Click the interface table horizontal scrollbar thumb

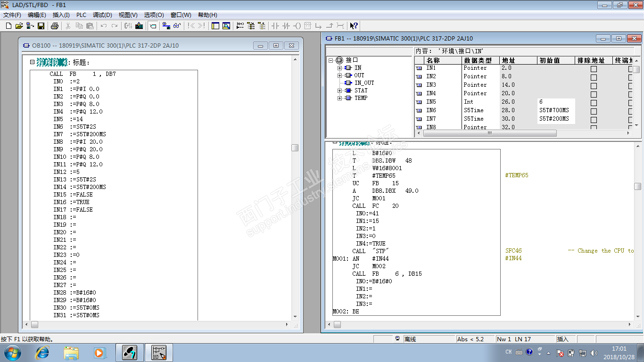(x=490, y=133)
